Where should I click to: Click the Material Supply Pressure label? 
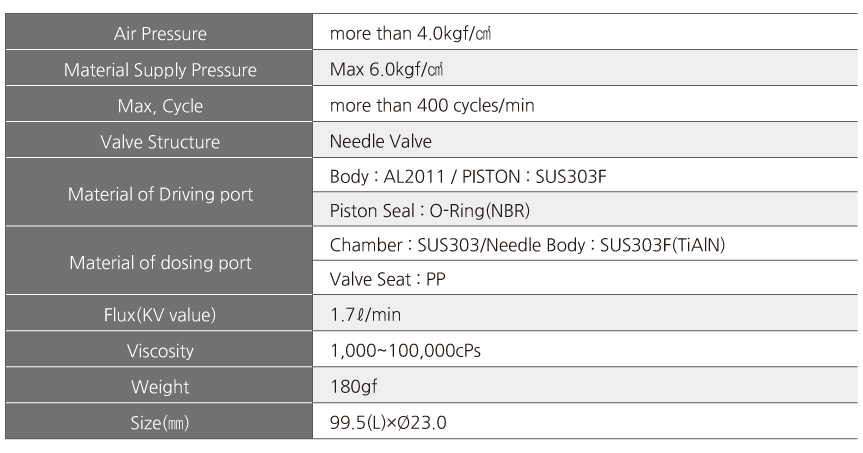tap(160, 70)
